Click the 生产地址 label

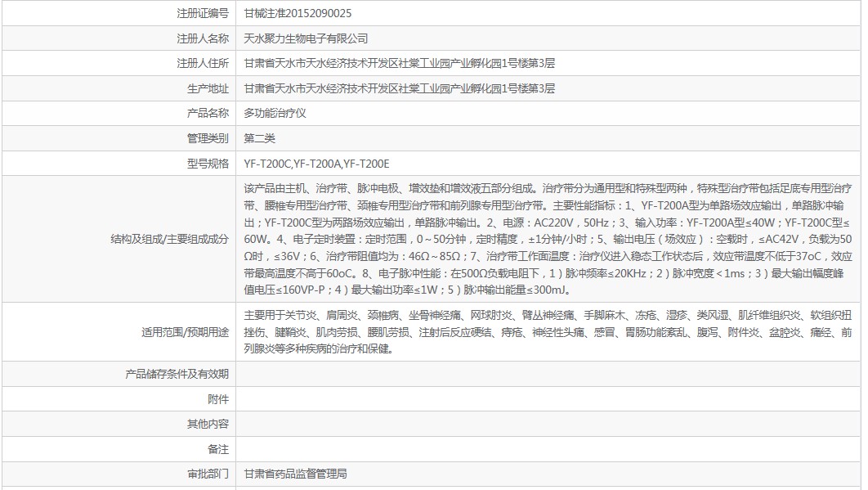208,88
